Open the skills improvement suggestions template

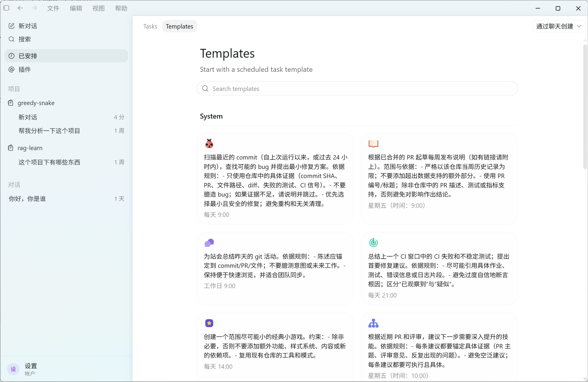point(439,347)
